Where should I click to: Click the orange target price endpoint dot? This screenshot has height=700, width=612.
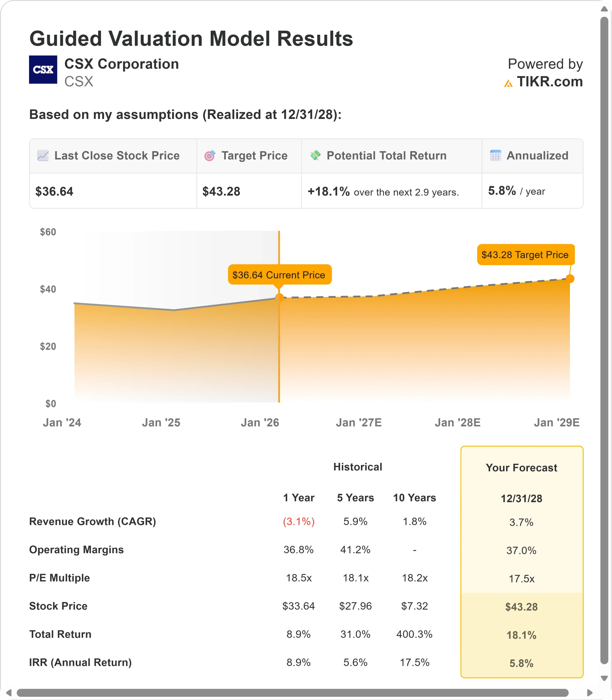coord(570,279)
